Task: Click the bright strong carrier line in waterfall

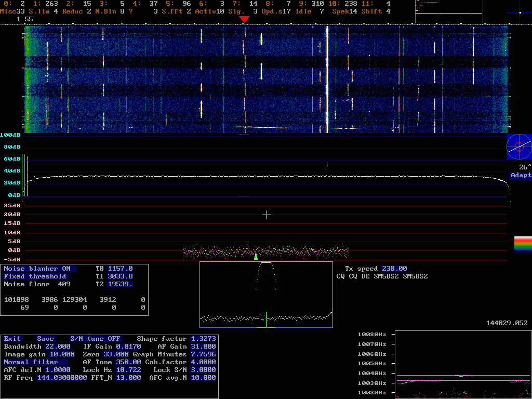Action: click(327, 79)
